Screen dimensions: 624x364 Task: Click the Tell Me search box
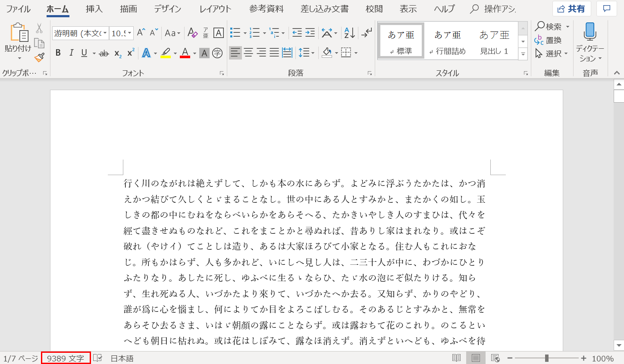click(493, 9)
